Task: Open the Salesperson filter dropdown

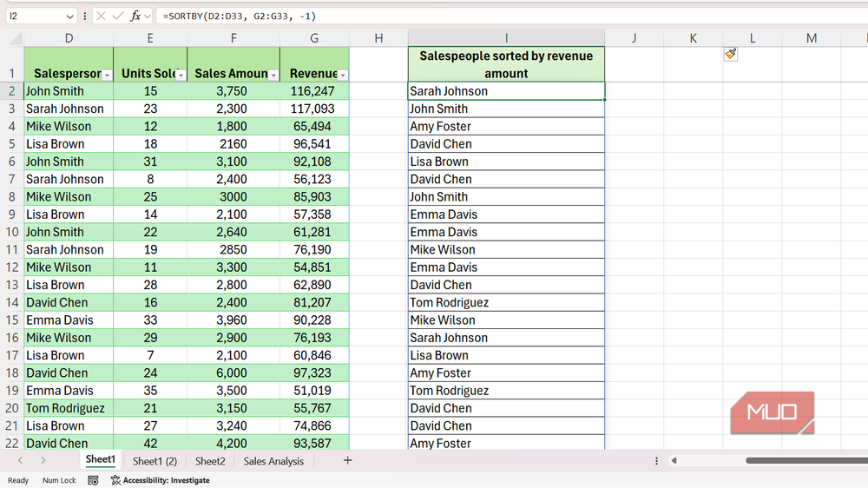Action: pos(107,75)
